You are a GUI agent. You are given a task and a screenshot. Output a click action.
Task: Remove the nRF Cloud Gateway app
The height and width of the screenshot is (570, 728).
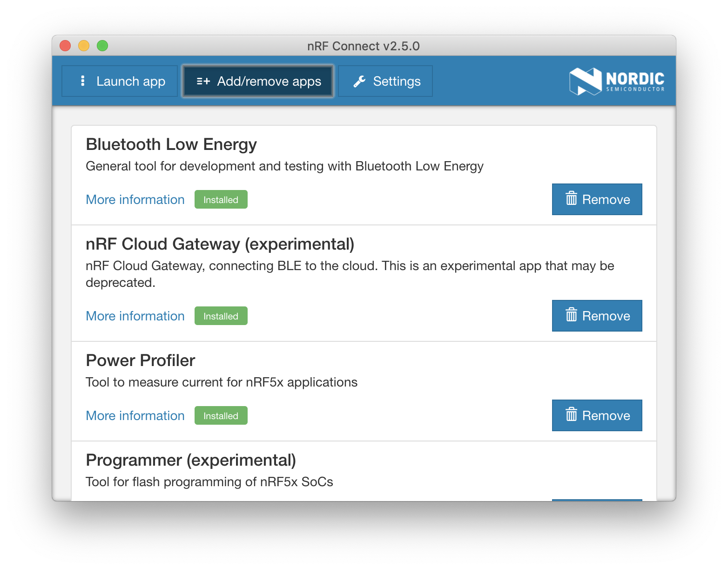[x=597, y=316]
